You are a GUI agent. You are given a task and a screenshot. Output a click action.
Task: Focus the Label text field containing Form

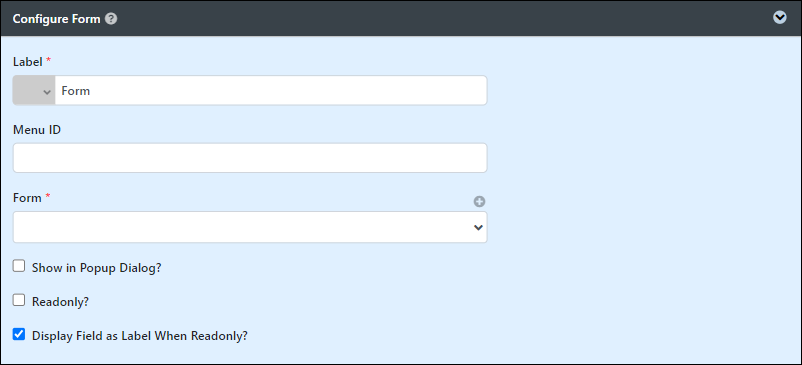(x=271, y=90)
